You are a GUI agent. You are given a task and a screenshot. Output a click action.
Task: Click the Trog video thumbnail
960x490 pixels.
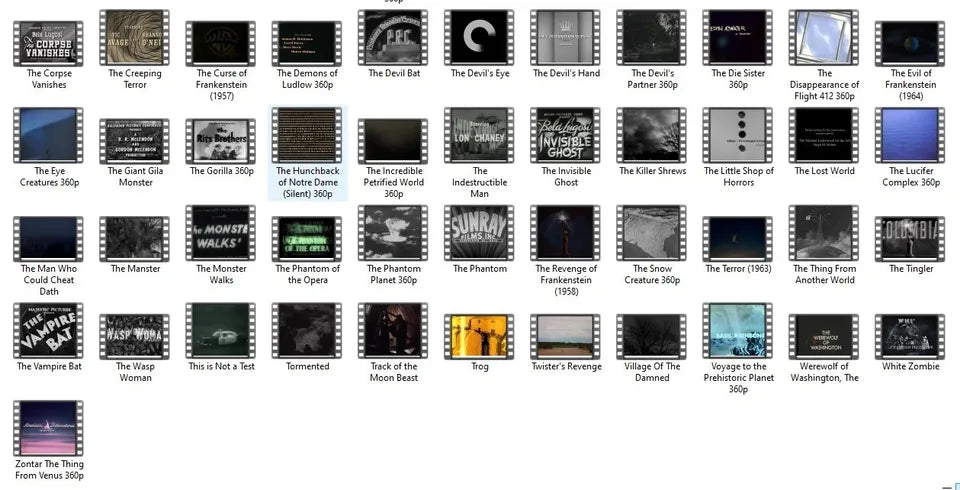tap(479, 333)
